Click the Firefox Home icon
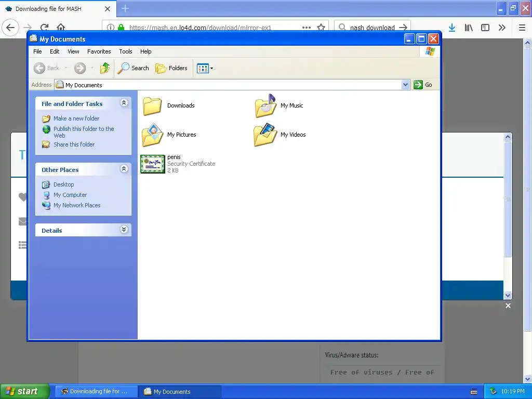The image size is (532, 399). (61, 28)
